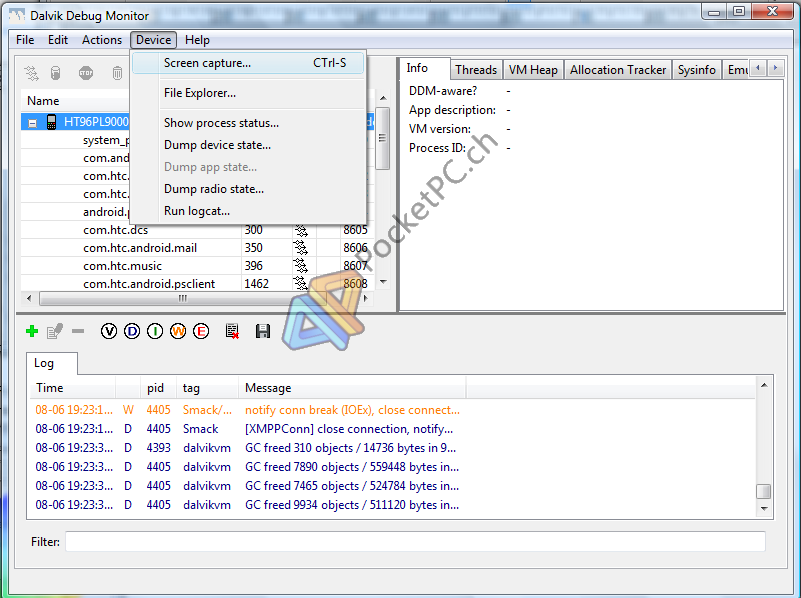801x598 pixels.
Task: Switch to the VM Heap tab
Action: tap(533, 70)
